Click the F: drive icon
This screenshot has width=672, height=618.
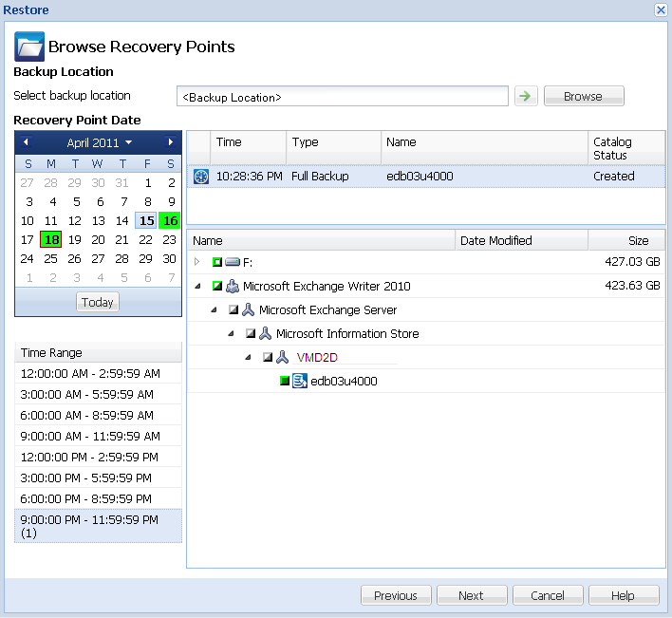tap(233, 262)
